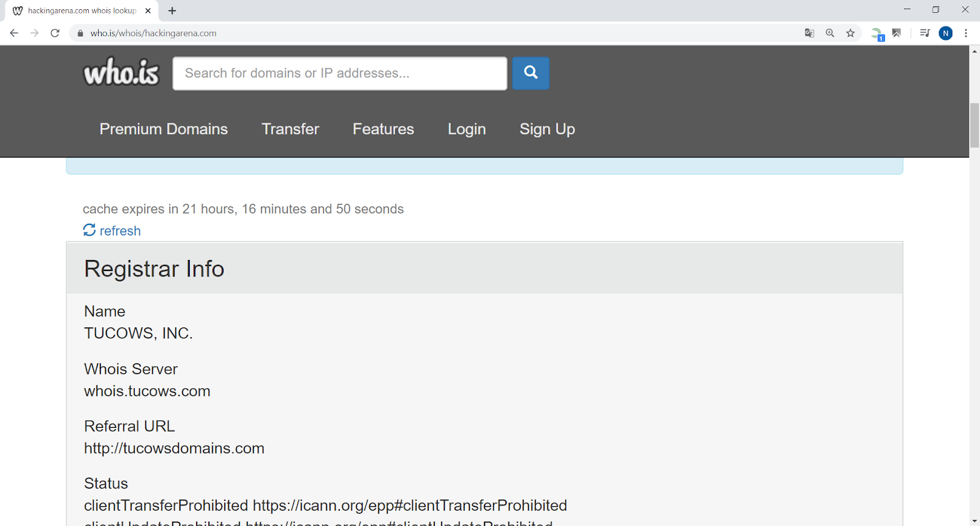Open Premium Domains menu
The image size is (980, 526).
point(164,129)
